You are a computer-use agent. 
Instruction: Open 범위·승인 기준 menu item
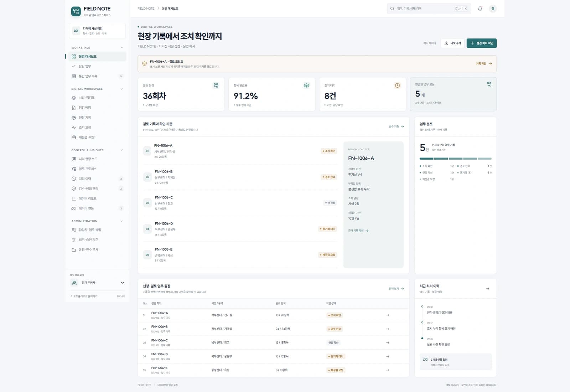pos(97,240)
